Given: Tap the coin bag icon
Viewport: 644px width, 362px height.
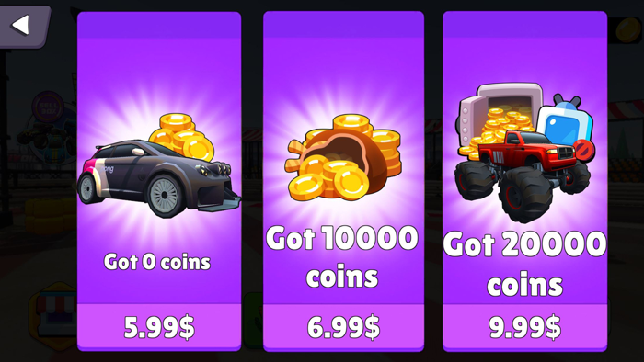Looking at the screenshot, I should coord(343,156).
